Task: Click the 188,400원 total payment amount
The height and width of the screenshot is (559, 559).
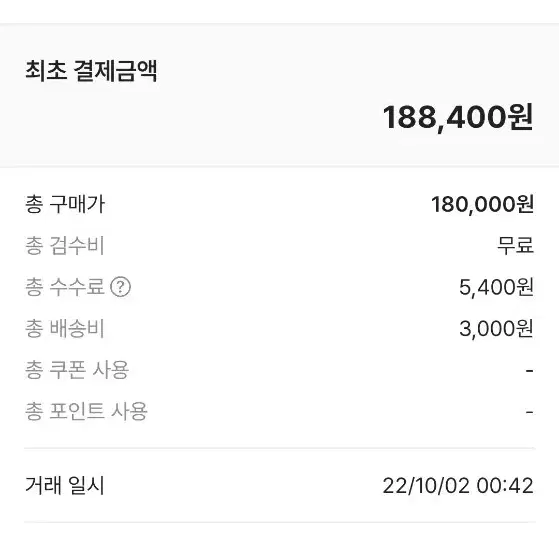Action: point(458,117)
